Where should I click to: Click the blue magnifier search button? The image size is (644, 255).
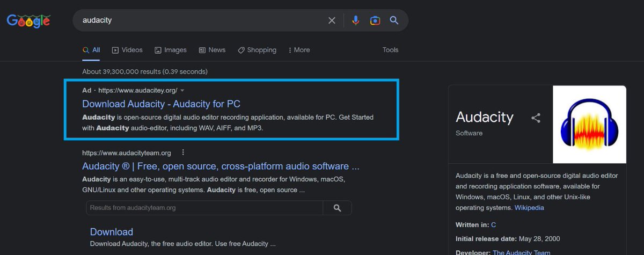394,20
